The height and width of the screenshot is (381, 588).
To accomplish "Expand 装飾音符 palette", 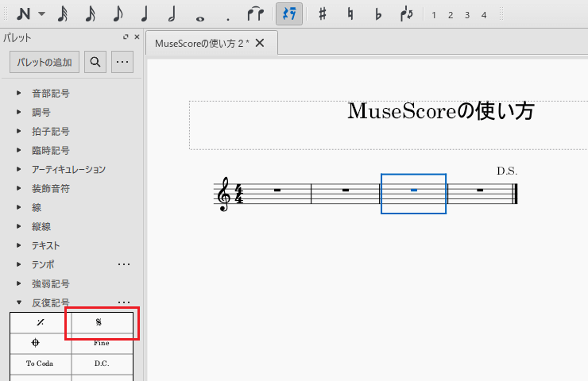I will [x=19, y=188].
